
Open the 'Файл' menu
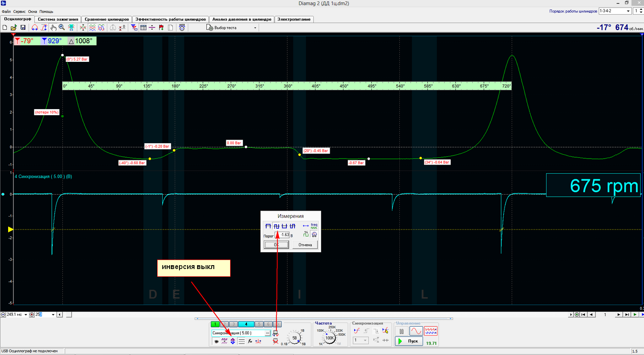tap(6, 12)
